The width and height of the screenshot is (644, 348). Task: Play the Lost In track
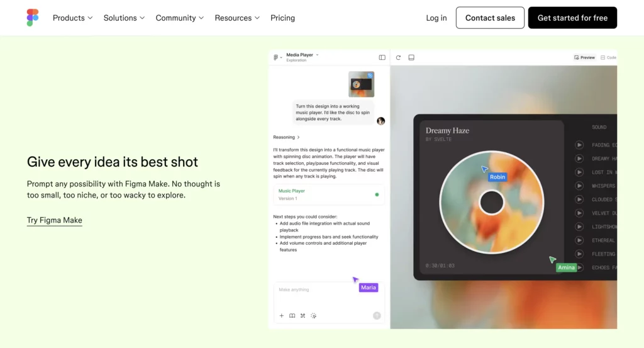(579, 172)
